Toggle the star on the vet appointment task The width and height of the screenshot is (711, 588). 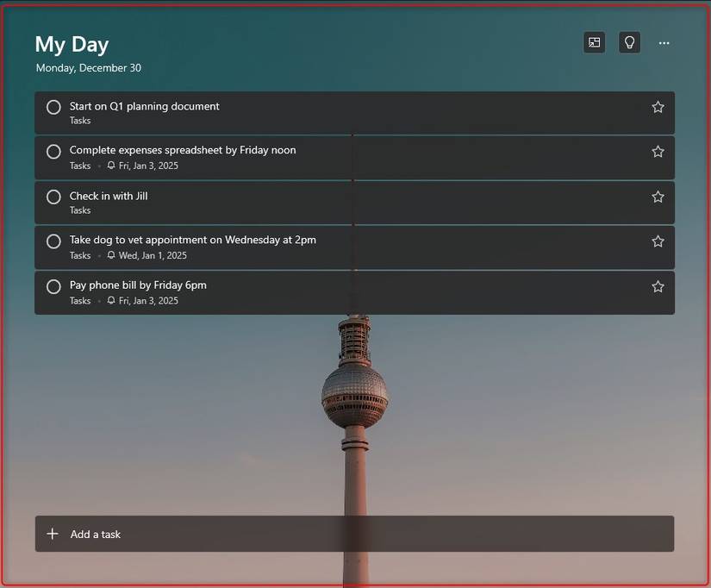(x=658, y=241)
